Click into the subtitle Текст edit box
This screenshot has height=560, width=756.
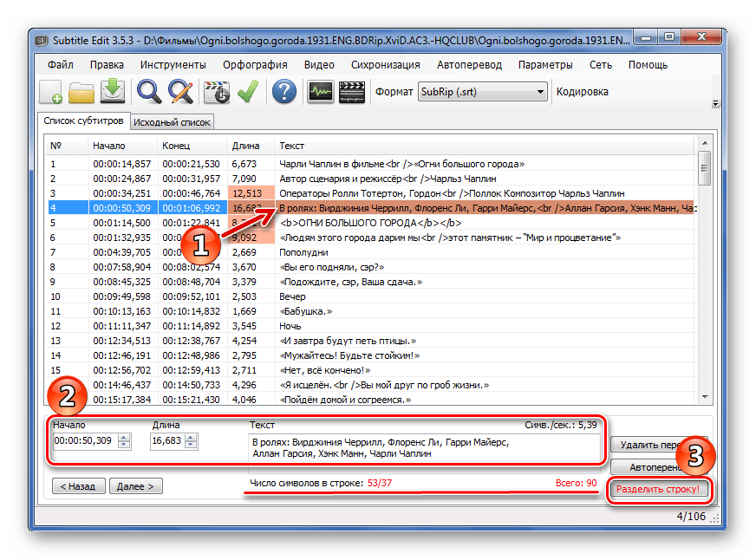coord(425,447)
